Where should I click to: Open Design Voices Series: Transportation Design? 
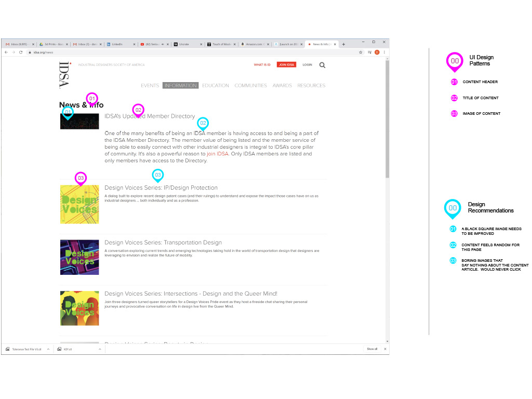163,243
